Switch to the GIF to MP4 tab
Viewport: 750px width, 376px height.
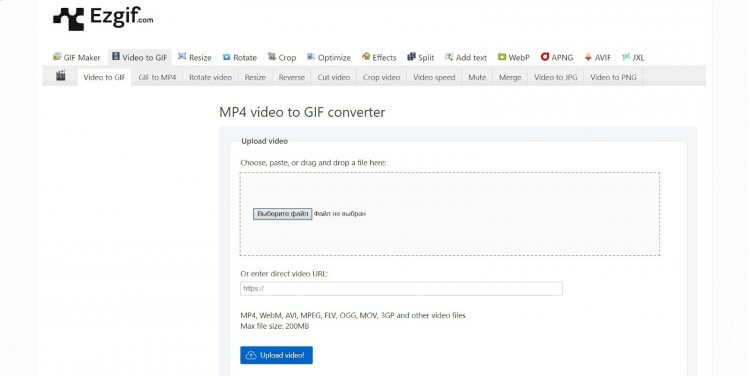coord(157,77)
